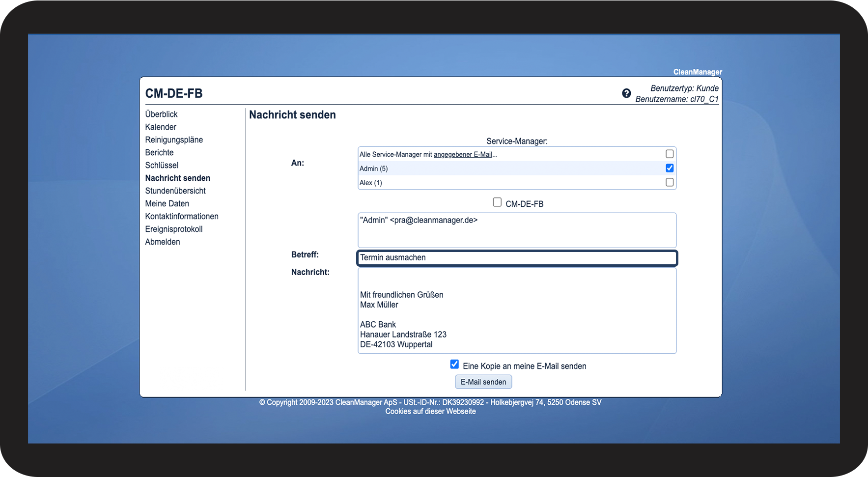Open the Cookies auf dieser Webseite link

tap(430, 411)
